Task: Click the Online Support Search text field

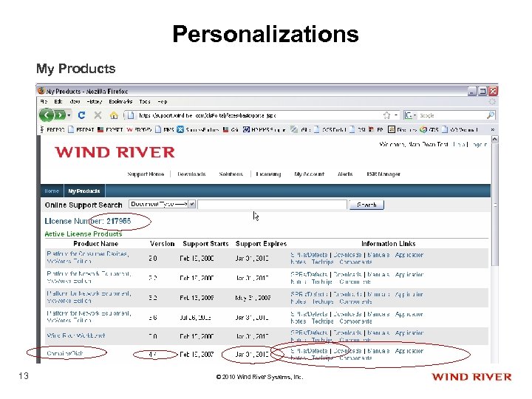Action: point(273,205)
